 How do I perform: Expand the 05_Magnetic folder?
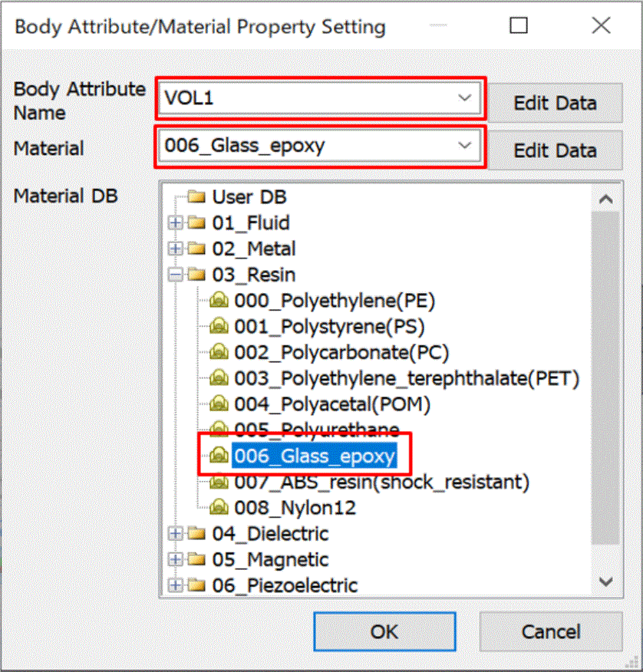click(x=175, y=559)
